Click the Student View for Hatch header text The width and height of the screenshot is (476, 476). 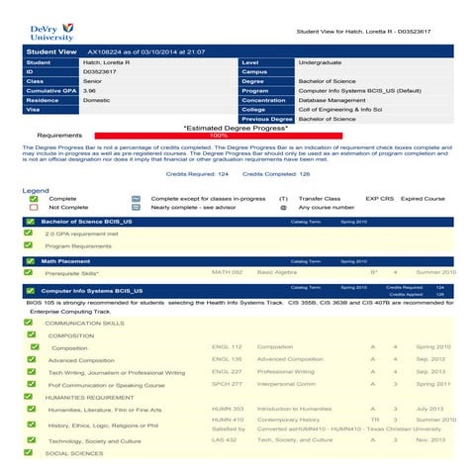coord(363,32)
